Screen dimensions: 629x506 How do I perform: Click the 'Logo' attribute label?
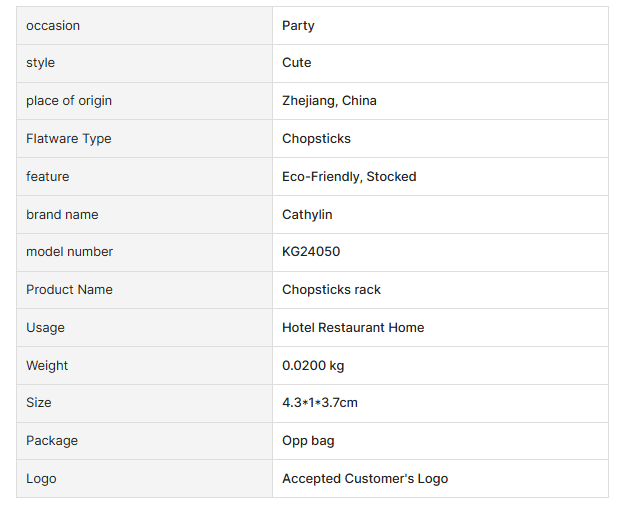coord(41,479)
